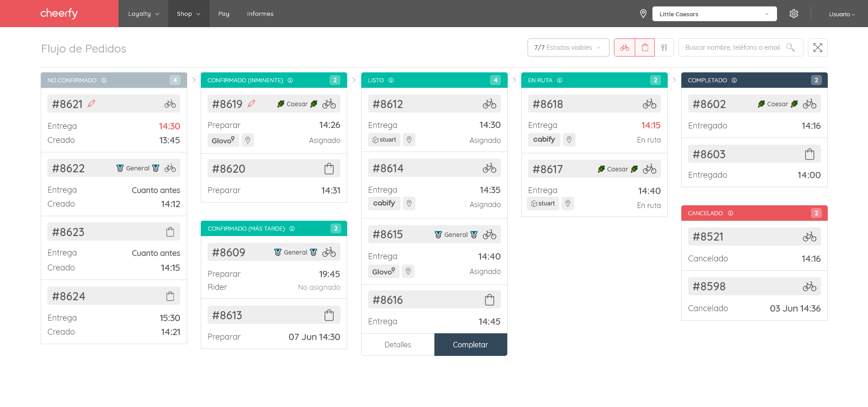Click the location pin on order #8617

click(x=568, y=203)
